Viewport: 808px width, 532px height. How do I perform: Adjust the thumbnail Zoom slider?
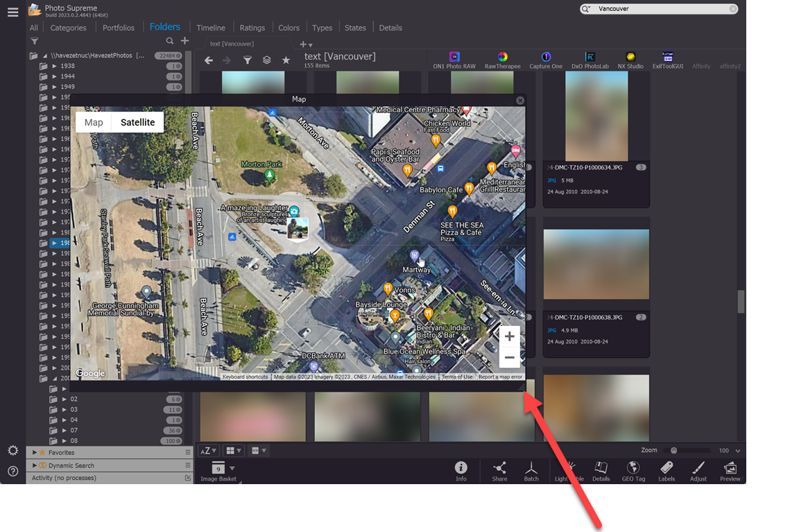pos(673,451)
